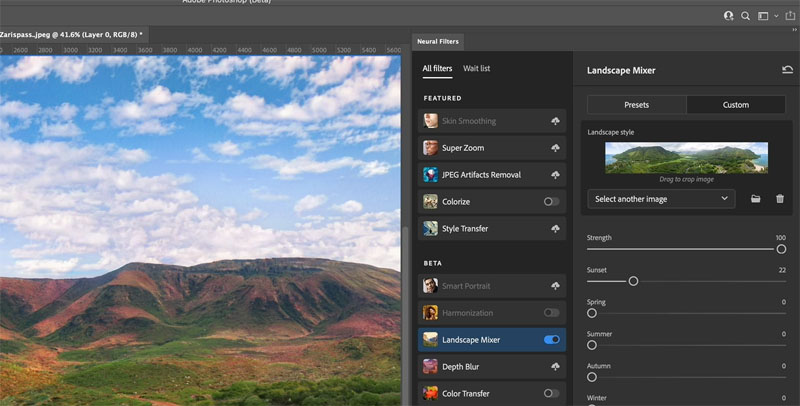Download the Smart Portrait filter via cloud icon
This screenshot has height=406, width=800.
pyautogui.click(x=555, y=286)
